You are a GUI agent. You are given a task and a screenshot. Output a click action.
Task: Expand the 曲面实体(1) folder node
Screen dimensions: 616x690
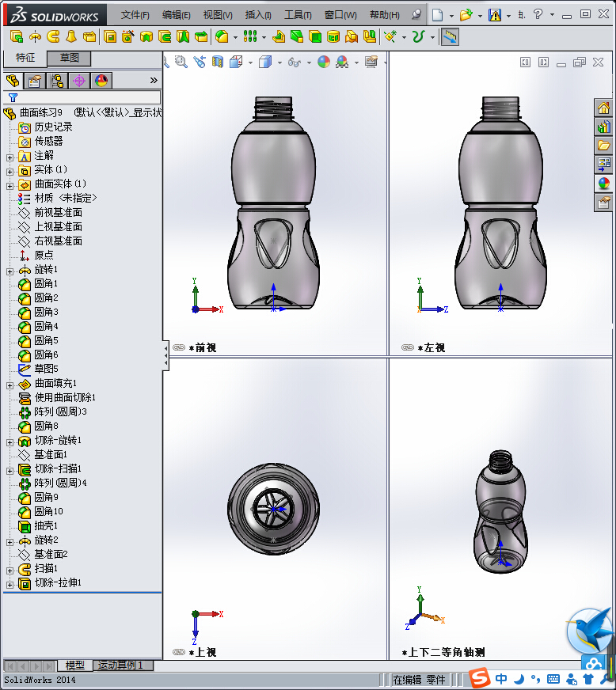(10, 186)
